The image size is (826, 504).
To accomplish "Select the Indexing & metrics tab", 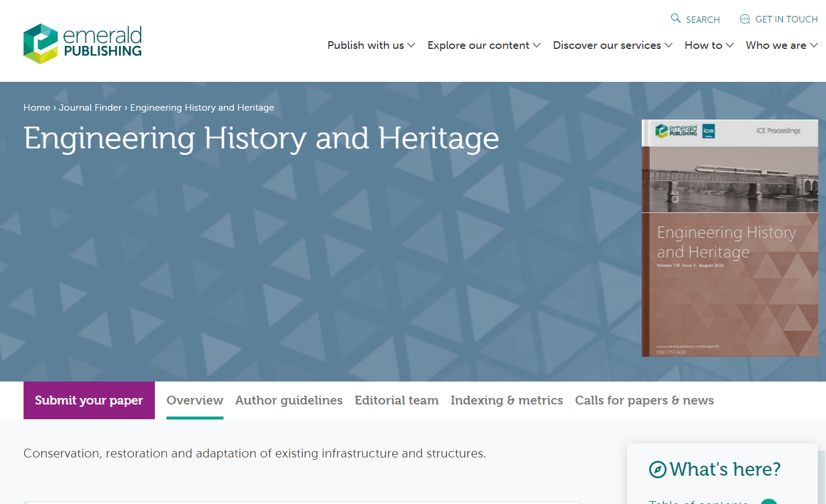I will coord(506,400).
